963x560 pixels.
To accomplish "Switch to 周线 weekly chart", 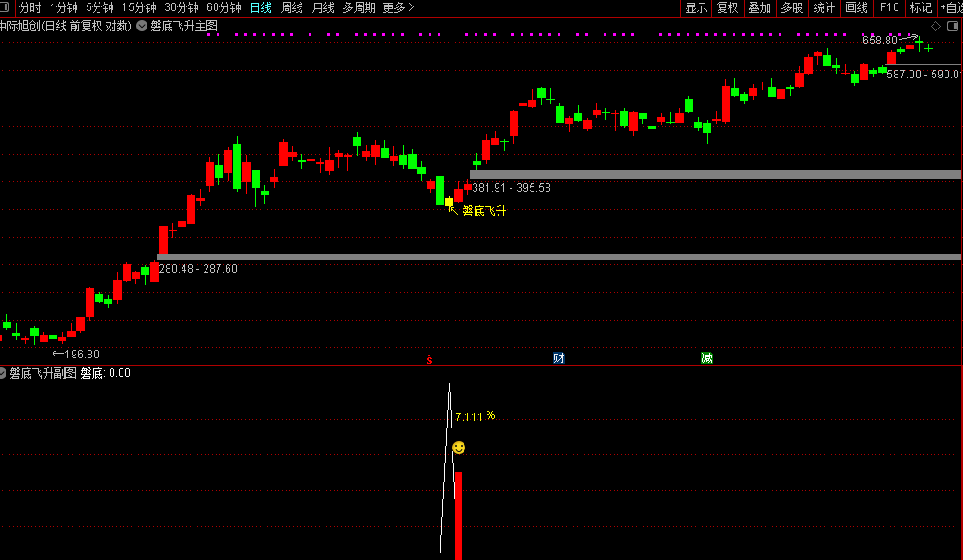I will [x=292, y=7].
